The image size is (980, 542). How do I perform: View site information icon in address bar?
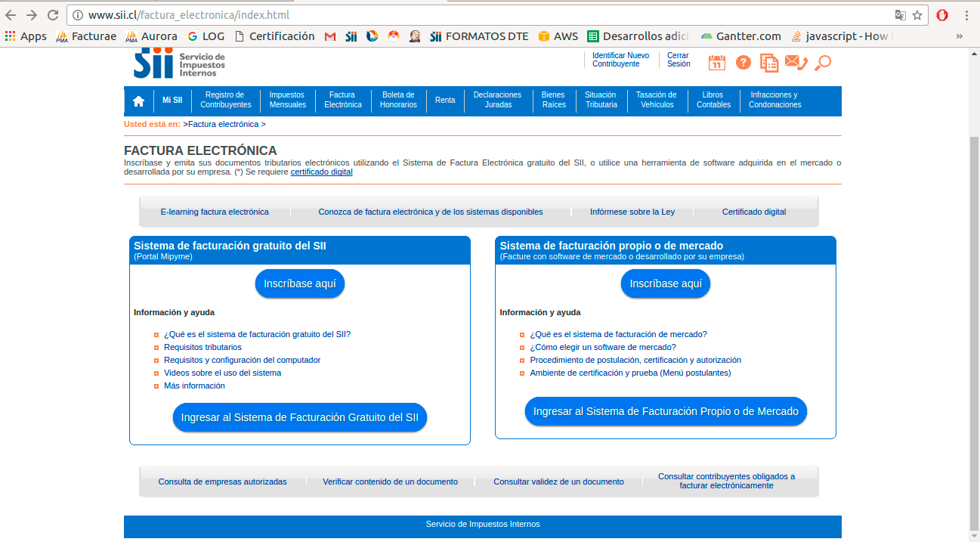[78, 15]
